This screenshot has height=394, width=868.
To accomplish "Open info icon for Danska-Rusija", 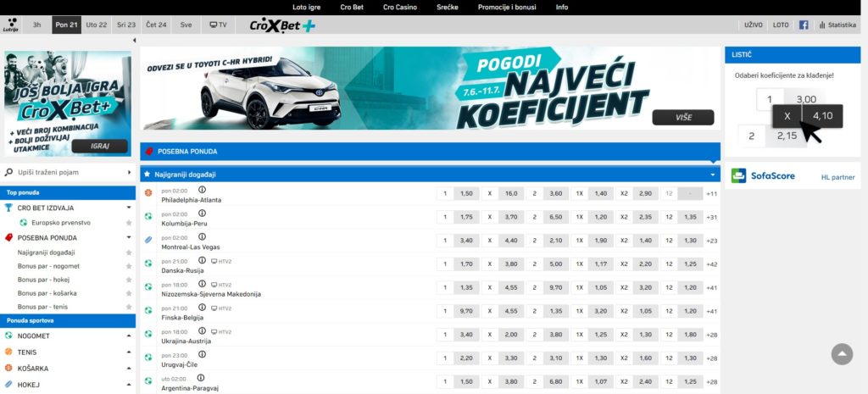I will point(202,261).
